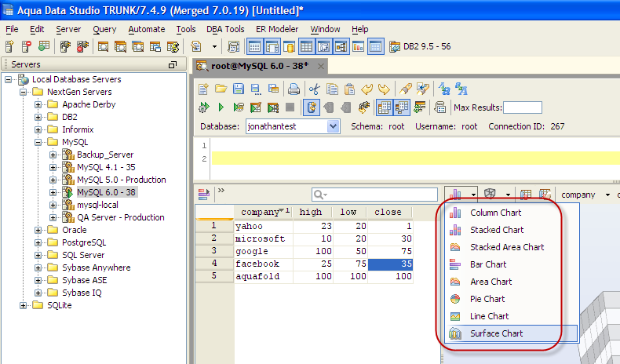Cut selection using the scissors icon
Viewport: 620px width, 364px height.
[315, 89]
